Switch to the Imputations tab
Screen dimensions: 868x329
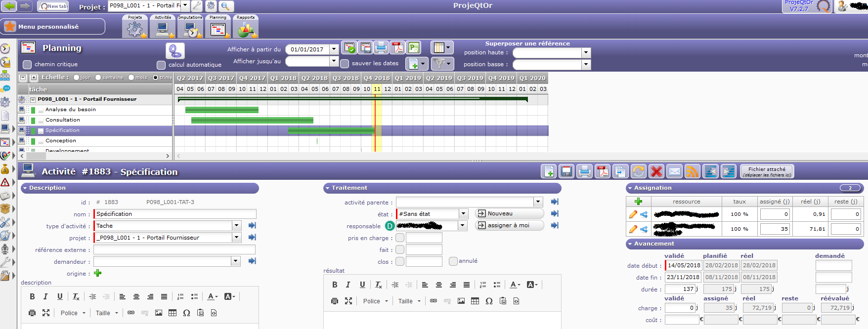[x=190, y=26]
